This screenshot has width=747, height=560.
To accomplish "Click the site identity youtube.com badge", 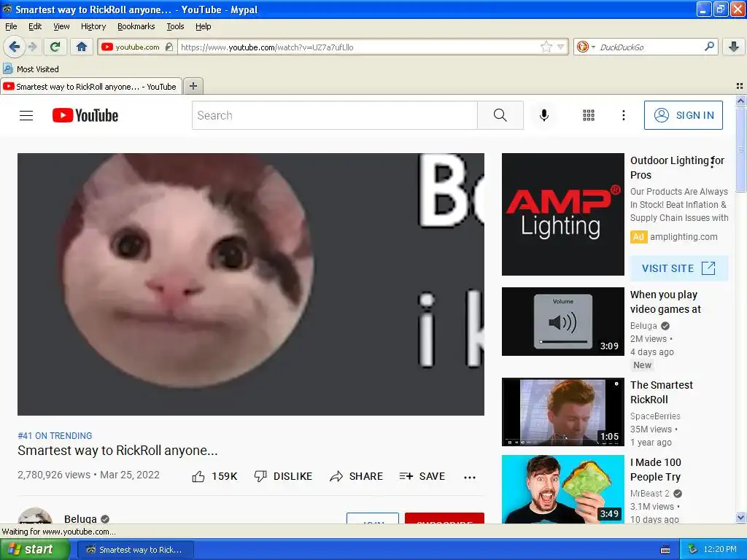I will (137, 47).
